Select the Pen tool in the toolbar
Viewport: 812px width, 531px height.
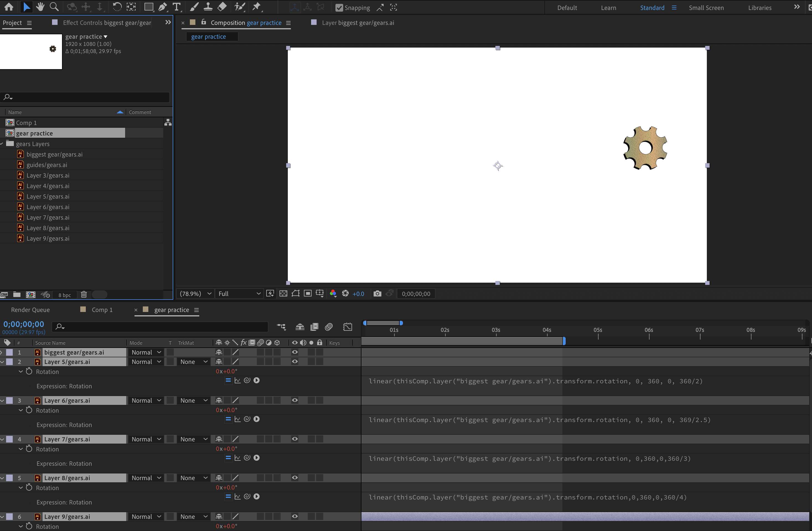tap(163, 7)
